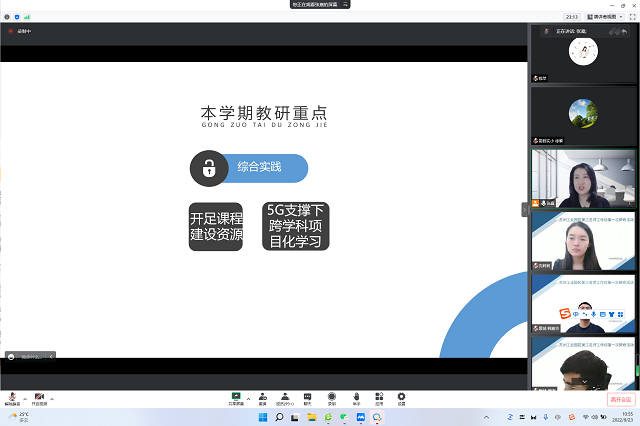Open camera options arrow
The image size is (640, 426).
[52, 399]
